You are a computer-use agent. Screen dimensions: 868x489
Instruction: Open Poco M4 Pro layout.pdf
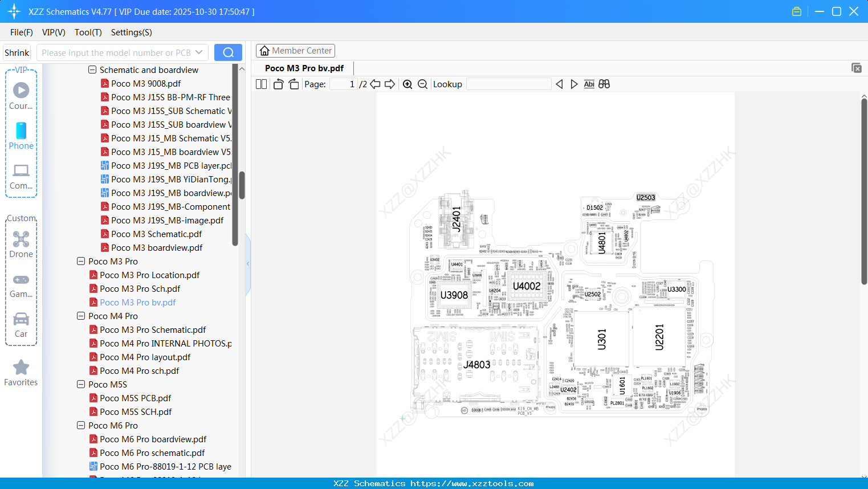click(145, 357)
